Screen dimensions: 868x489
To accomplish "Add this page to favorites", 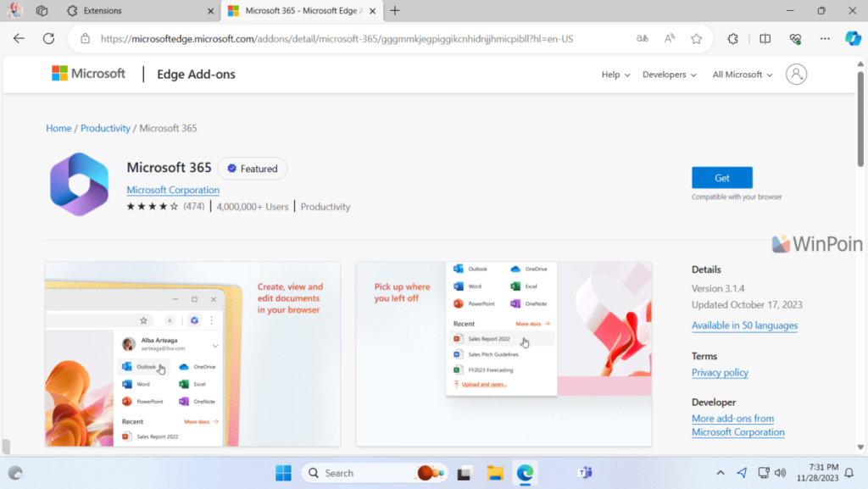I will click(x=697, y=39).
